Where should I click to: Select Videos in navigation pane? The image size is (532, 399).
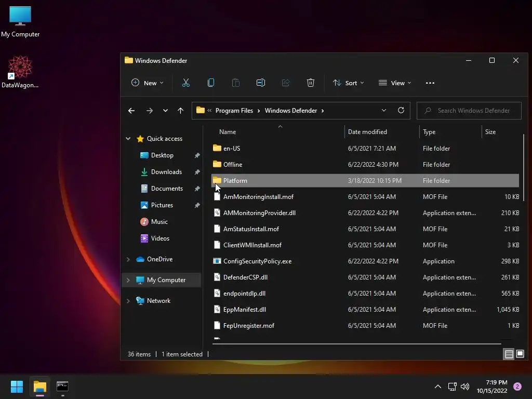click(x=160, y=238)
